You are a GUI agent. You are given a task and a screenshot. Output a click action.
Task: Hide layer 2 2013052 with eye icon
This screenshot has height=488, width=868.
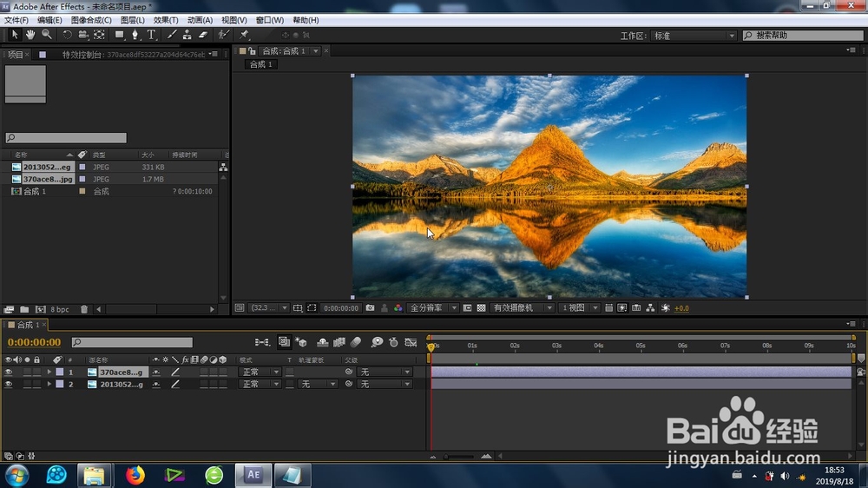pos(9,385)
